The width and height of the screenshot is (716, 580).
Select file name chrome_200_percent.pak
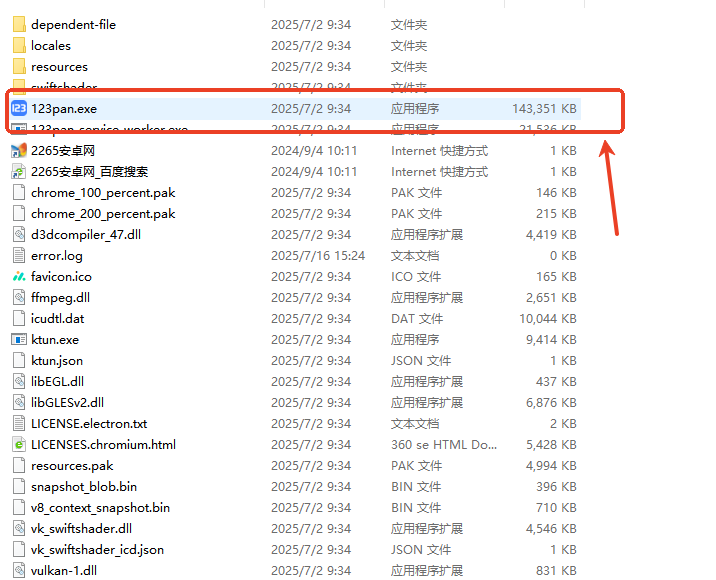103,214
